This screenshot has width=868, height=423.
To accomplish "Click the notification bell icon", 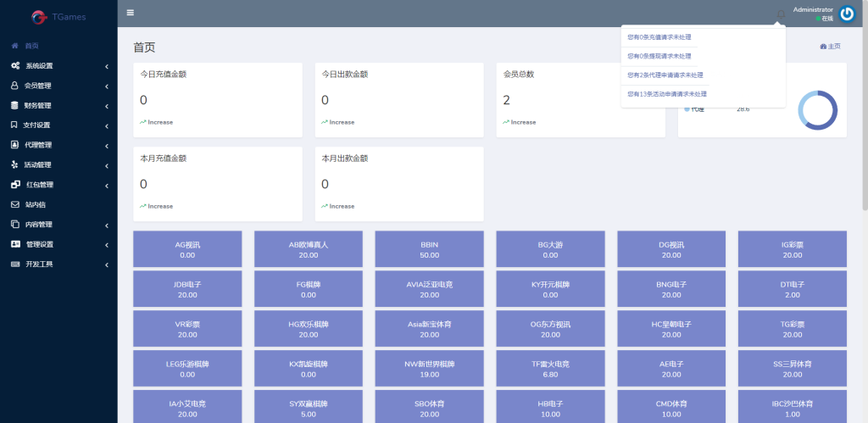I will tap(782, 14).
